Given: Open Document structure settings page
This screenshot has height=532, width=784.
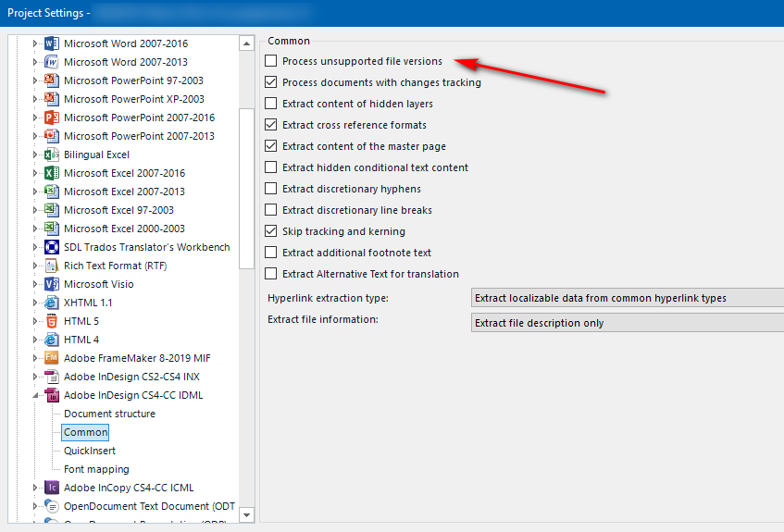Looking at the screenshot, I should (x=109, y=414).
